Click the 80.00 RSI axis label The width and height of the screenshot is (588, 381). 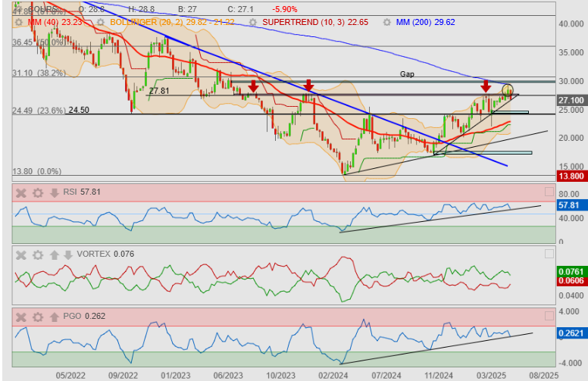tap(569, 194)
